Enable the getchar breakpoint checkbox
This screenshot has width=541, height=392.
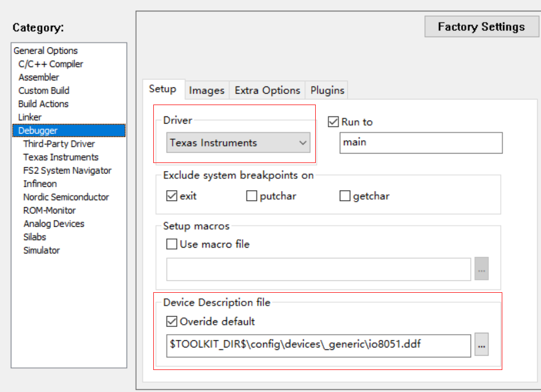click(344, 196)
